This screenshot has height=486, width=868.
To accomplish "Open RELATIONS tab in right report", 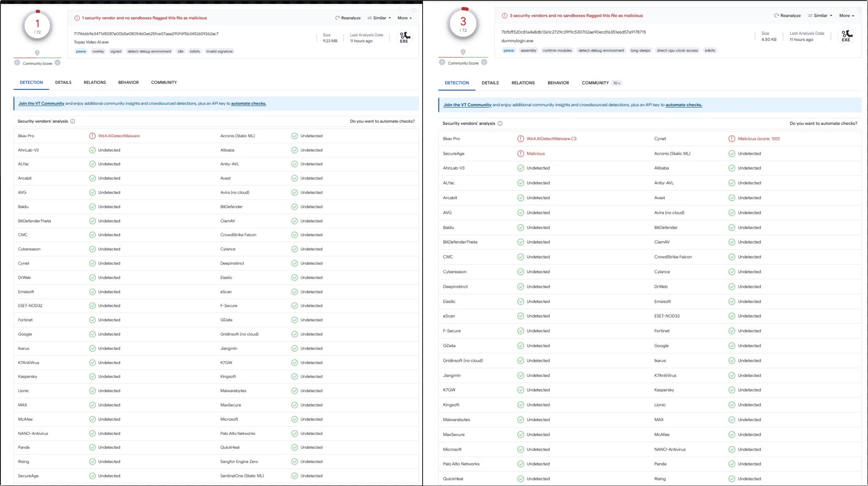I will (523, 83).
